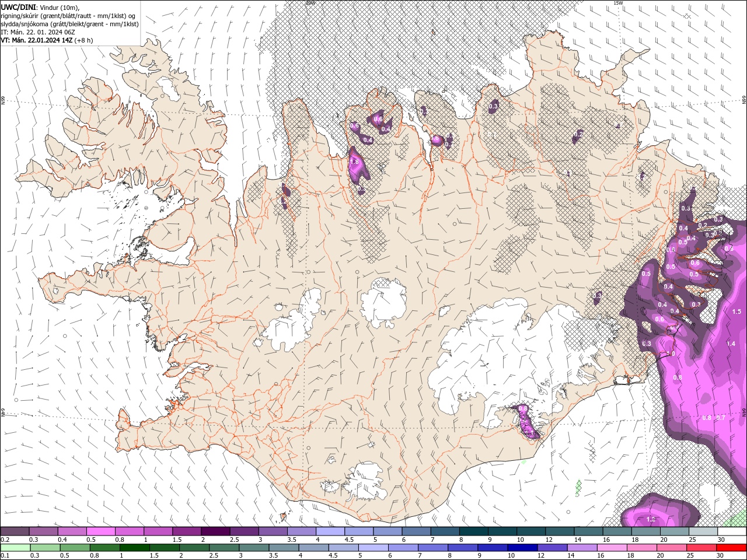This screenshot has width=747, height=560.
Task: Pick the upper-row 30 white legend swatch
Action: (732, 531)
